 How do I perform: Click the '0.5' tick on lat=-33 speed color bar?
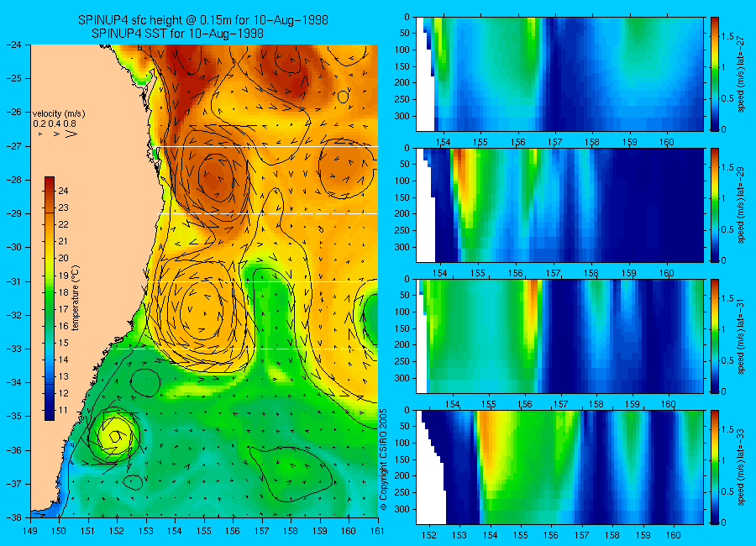point(727,491)
